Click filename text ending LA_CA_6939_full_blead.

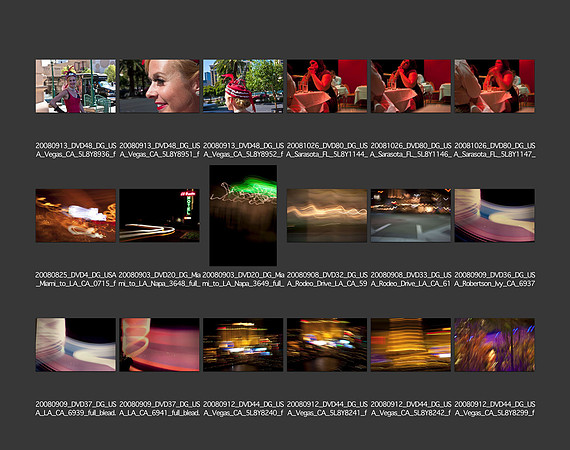[76, 409]
